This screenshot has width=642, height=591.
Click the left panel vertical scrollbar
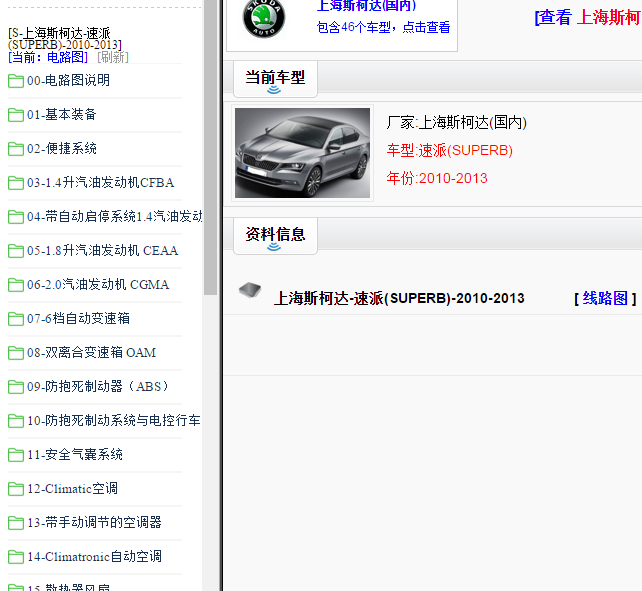(x=210, y=147)
